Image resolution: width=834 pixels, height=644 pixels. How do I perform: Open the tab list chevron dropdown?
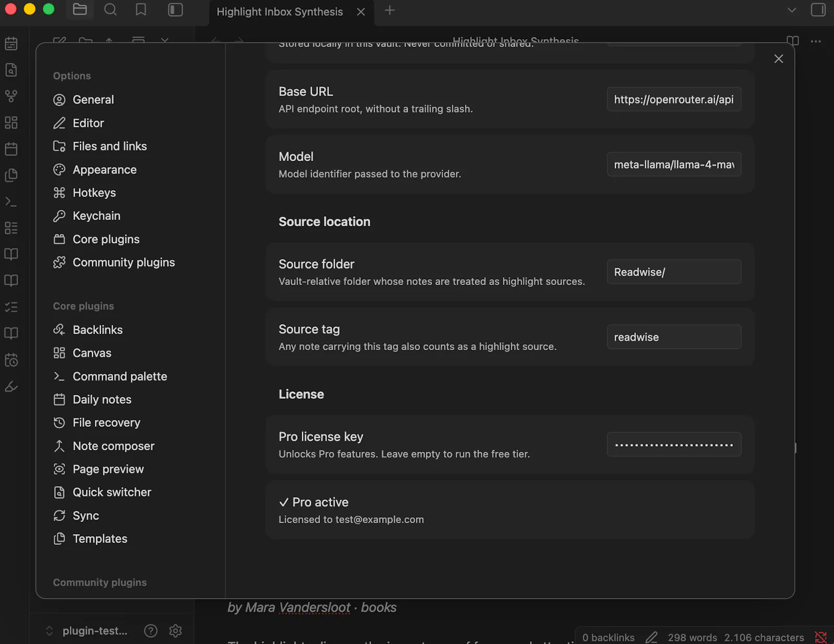792,10
